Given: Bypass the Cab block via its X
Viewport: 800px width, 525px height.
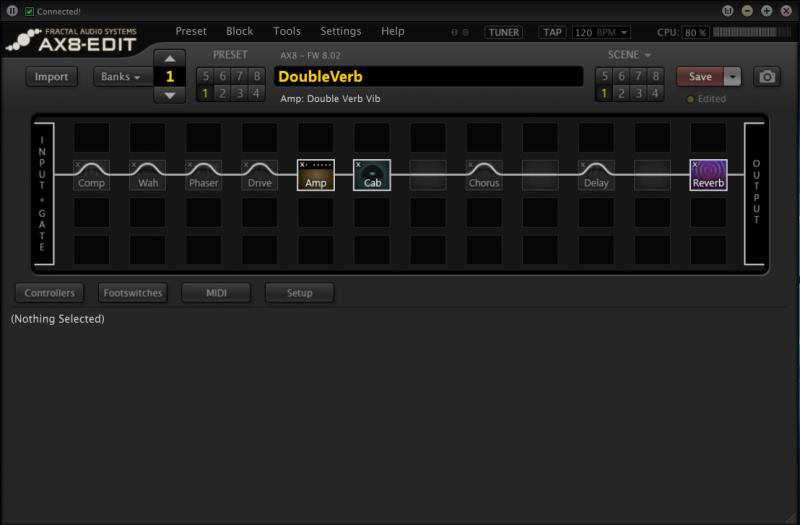Looking at the screenshot, I should (358, 165).
